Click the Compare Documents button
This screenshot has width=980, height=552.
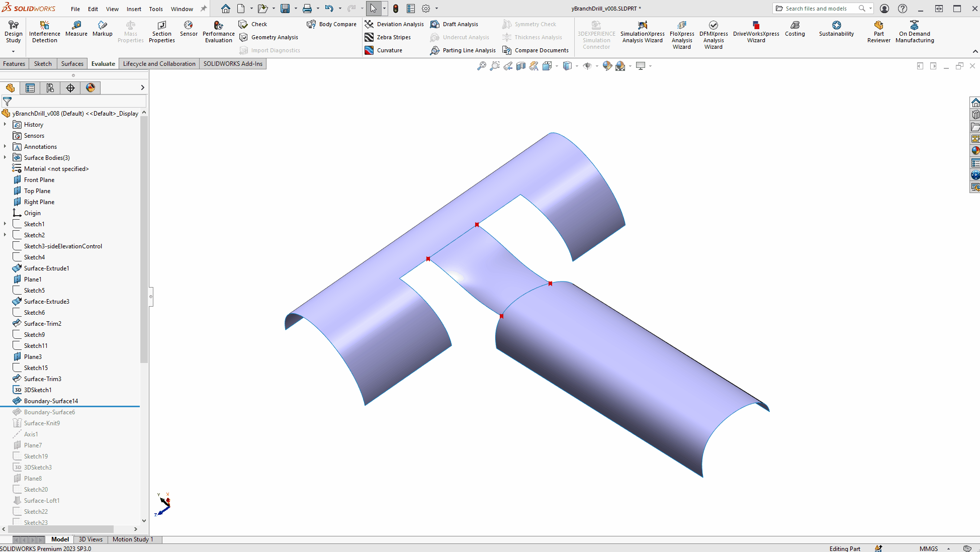536,50
